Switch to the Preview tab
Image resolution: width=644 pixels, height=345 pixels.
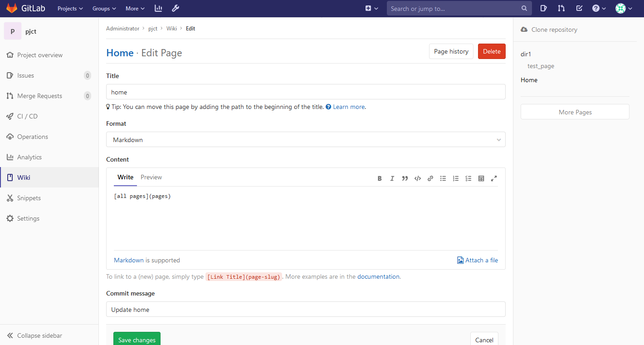(151, 177)
